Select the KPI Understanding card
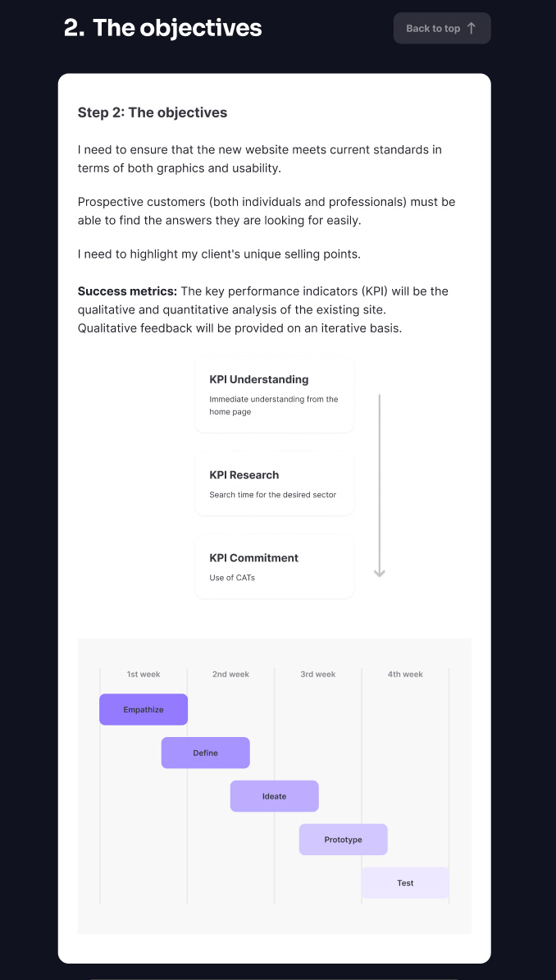556x980 pixels. click(x=274, y=395)
